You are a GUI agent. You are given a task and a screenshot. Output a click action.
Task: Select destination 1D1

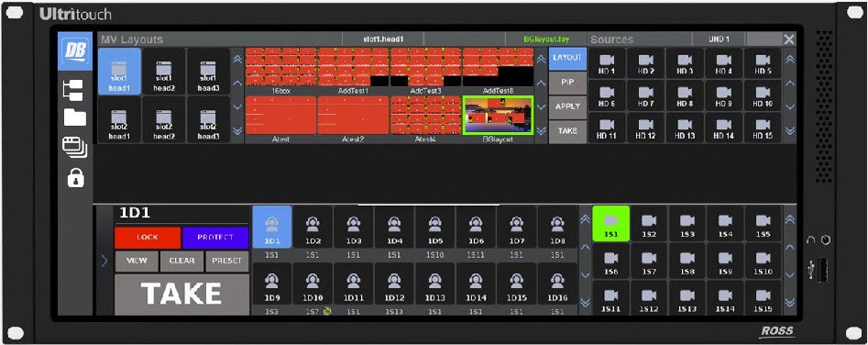(272, 227)
